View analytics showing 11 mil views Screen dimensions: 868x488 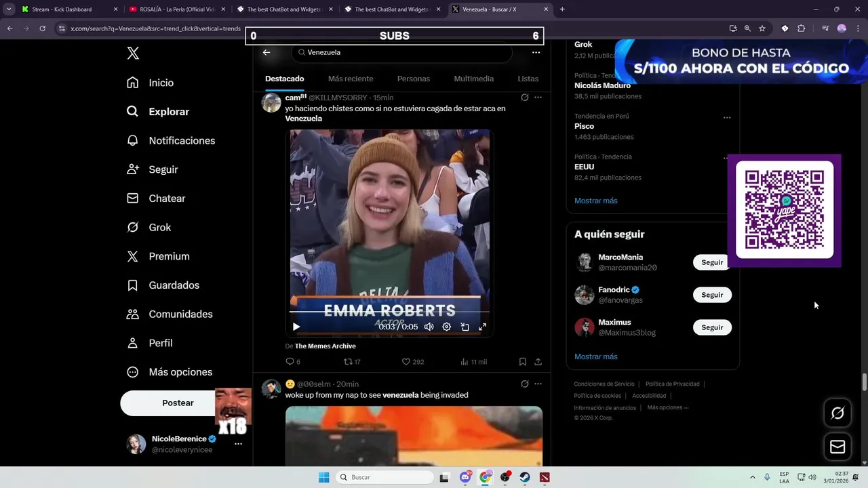(473, 362)
